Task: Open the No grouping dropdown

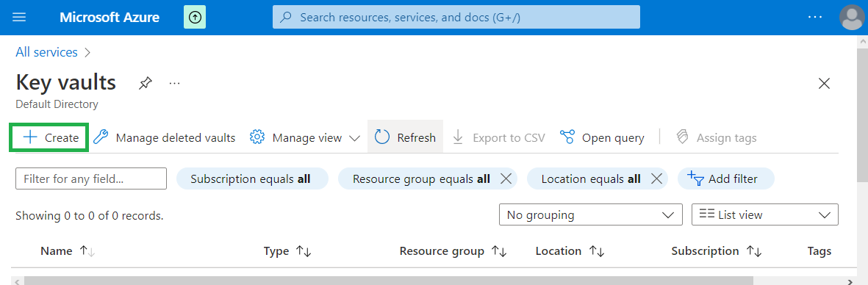Action: [590, 214]
